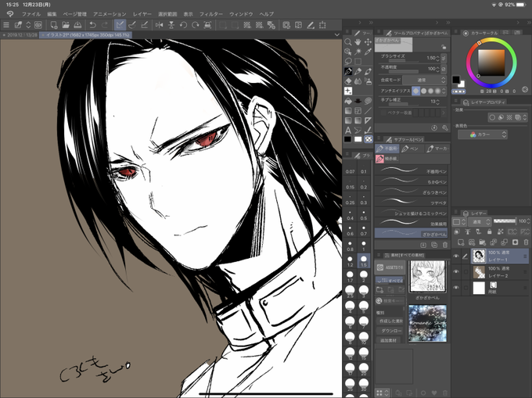Adjust ブラシサイズ value stepper

point(437,58)
